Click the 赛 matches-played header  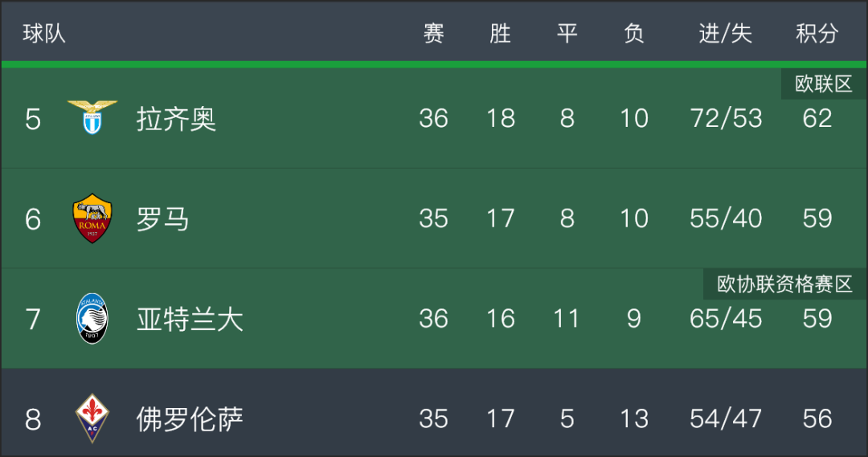[433, 33]
